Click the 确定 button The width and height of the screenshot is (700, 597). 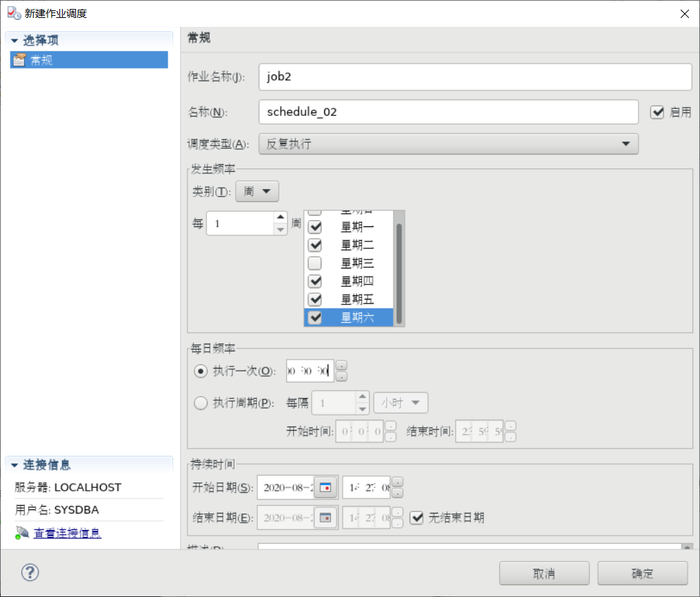point(642,573)
